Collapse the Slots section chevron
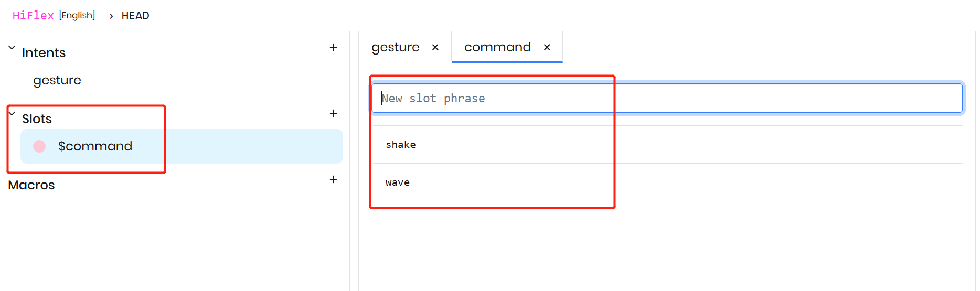980x291 pixels. [x=12, y=113]
